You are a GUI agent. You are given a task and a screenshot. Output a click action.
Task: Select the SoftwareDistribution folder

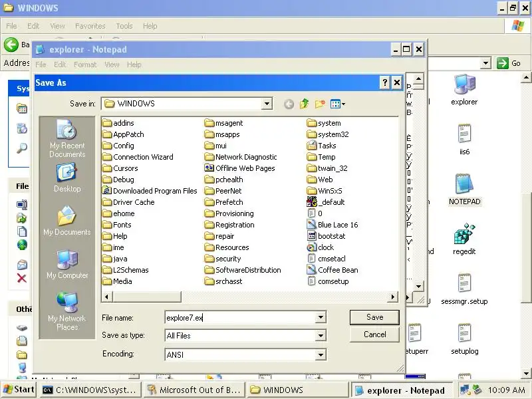pyautogui.click(x=243, y=270)
